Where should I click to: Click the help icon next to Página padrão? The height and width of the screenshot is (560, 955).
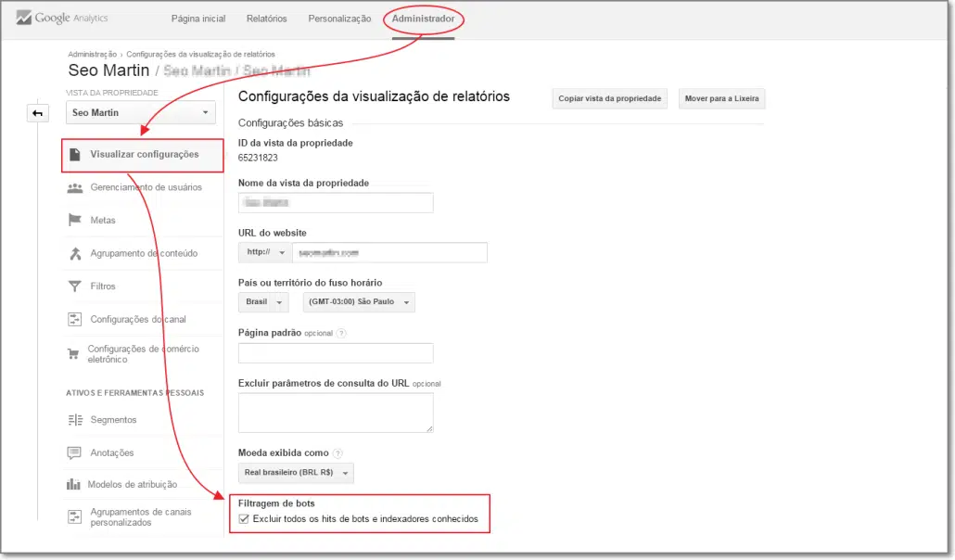341,333
